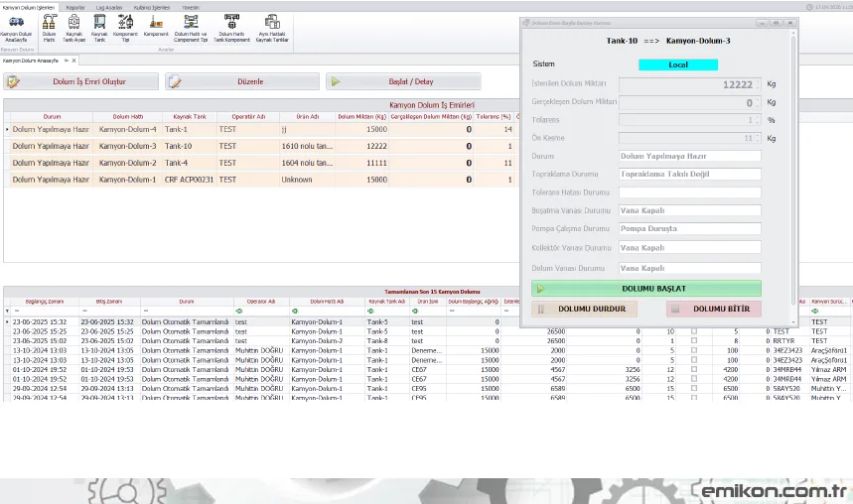Screen dimensions: 853x504
Task: Click stepper on Gerçekleşen Dolum Miktarı field
Action: pos(758,102)
